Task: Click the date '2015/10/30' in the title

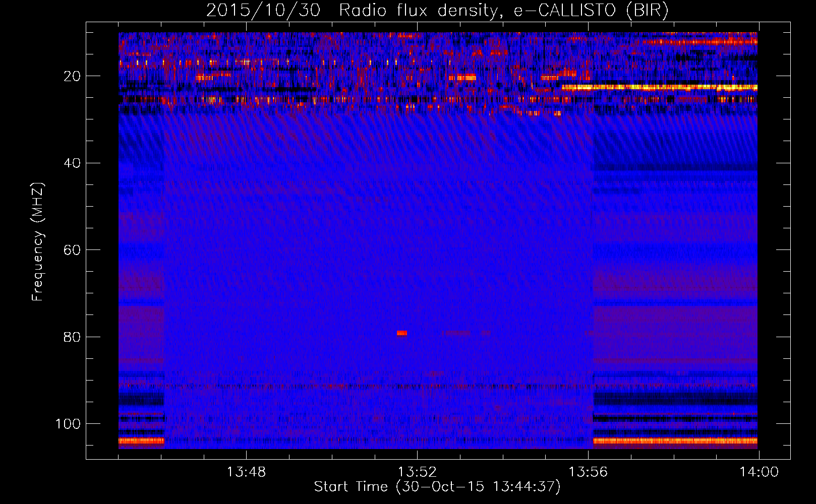Action: point(263,11)
